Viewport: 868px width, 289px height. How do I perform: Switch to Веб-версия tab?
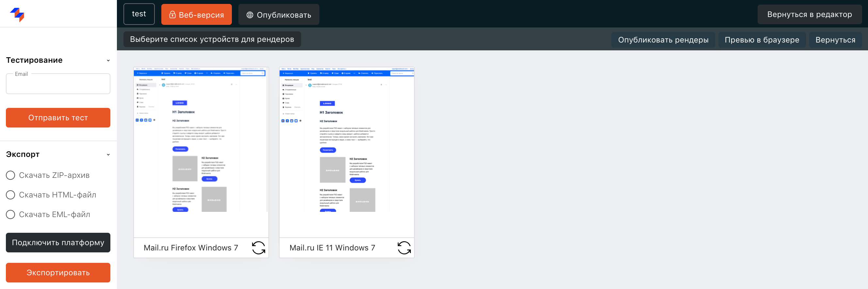tap(197, 14)
